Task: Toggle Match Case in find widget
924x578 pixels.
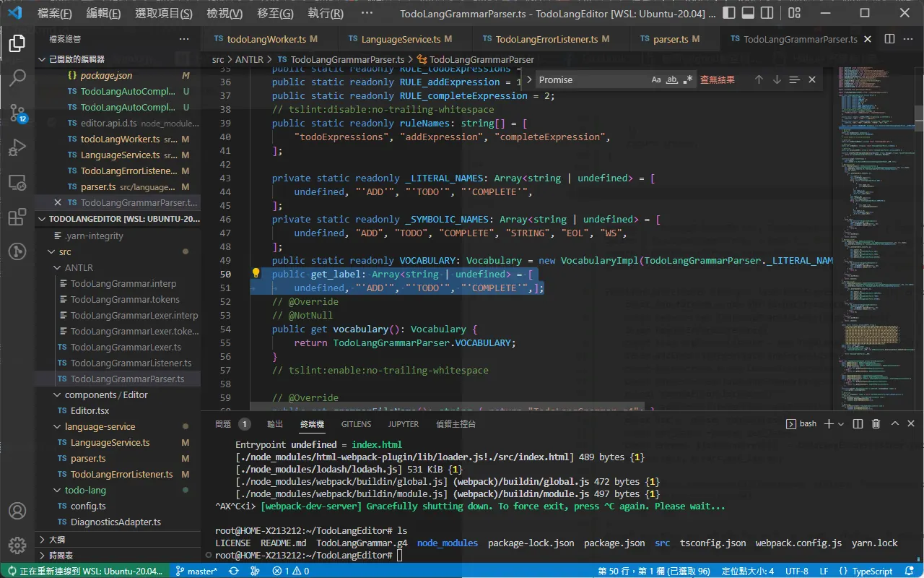Action: [656, 79]
